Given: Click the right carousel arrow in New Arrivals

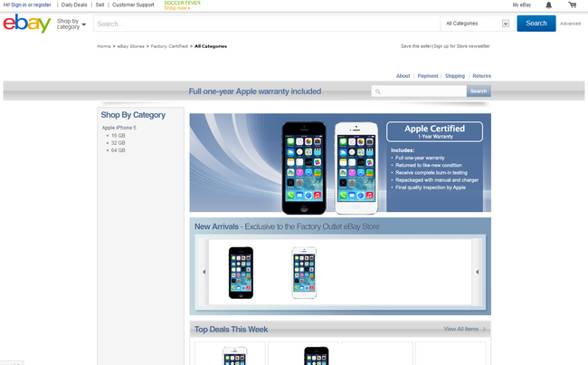Looking at the screenshot, I should [x=477, y=272].
